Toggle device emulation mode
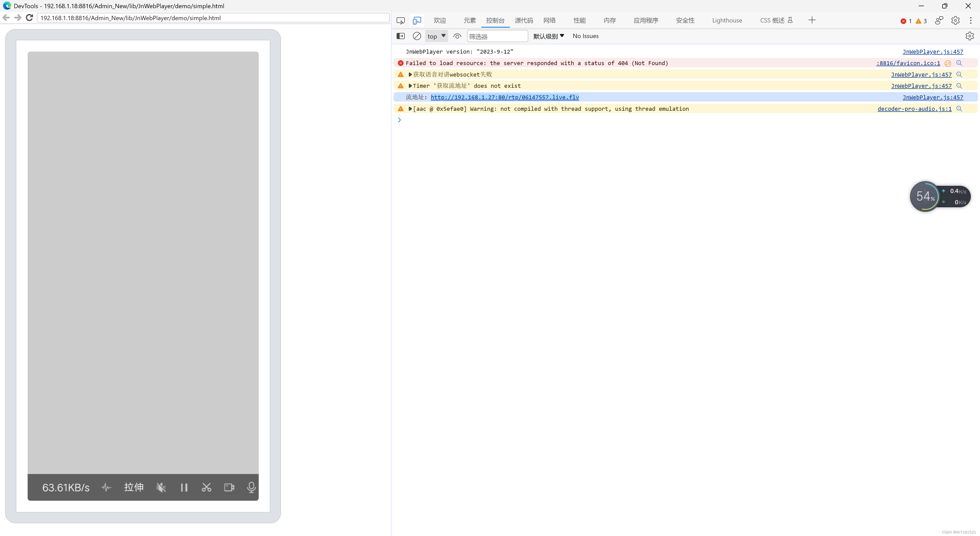 (x=417, y=20)
